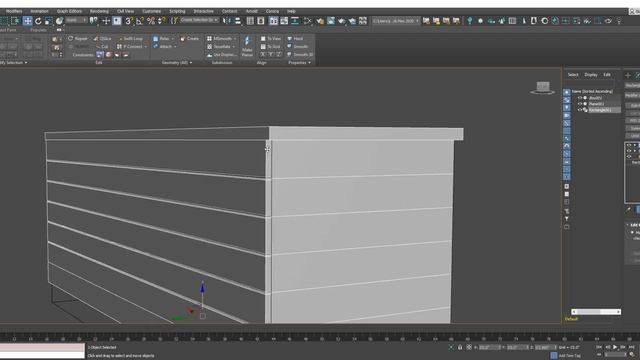
Task: Click the Render Production teapot icon
Action: [x=342, y=21]
